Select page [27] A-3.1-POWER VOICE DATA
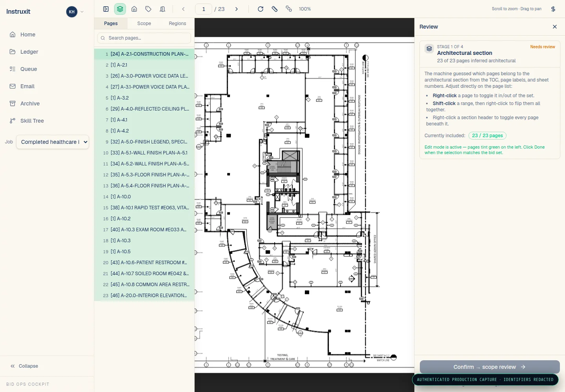 144,87
